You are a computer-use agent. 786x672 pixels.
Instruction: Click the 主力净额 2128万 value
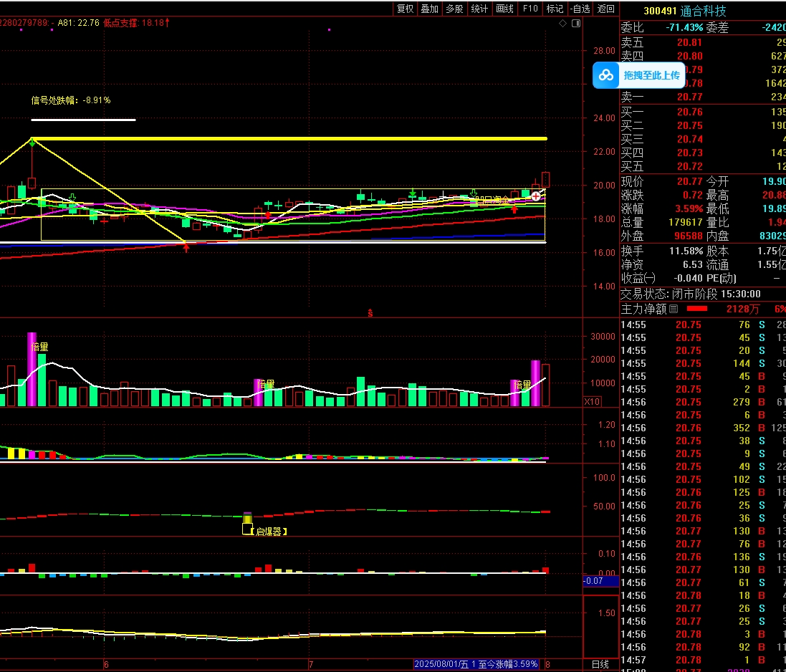(x=743, y=309)
